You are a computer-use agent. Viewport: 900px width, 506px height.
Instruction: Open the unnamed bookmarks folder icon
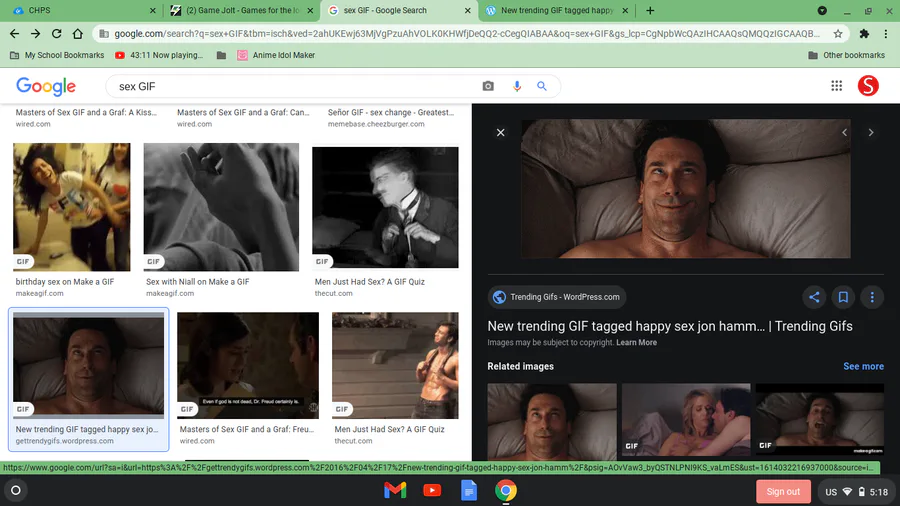221,55
